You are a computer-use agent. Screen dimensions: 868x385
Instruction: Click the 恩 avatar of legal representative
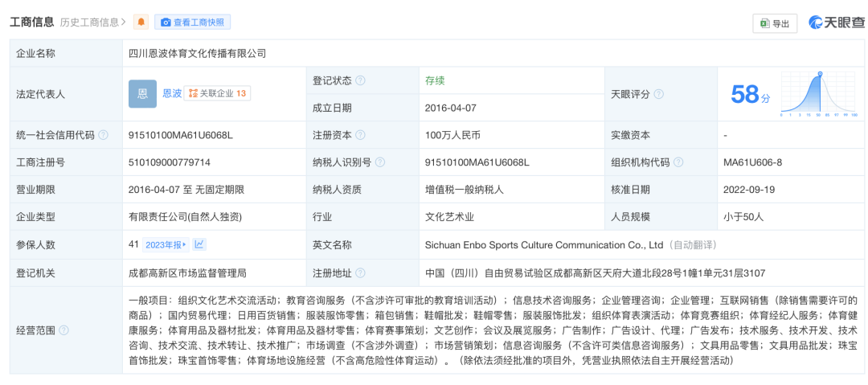click(142, 93)
